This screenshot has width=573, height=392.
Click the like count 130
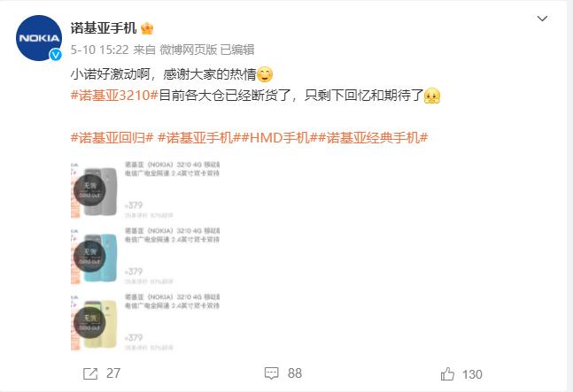(x=472, y=374)
